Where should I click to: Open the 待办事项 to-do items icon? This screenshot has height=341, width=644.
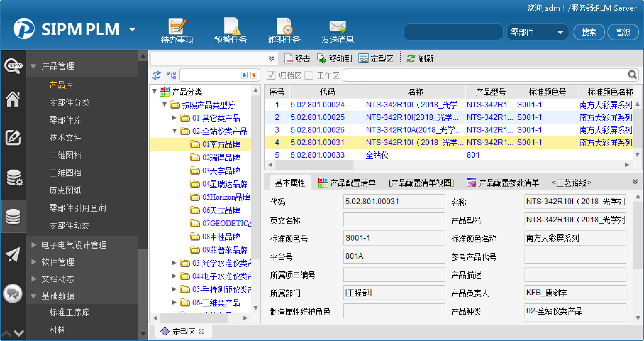[177, 26]
